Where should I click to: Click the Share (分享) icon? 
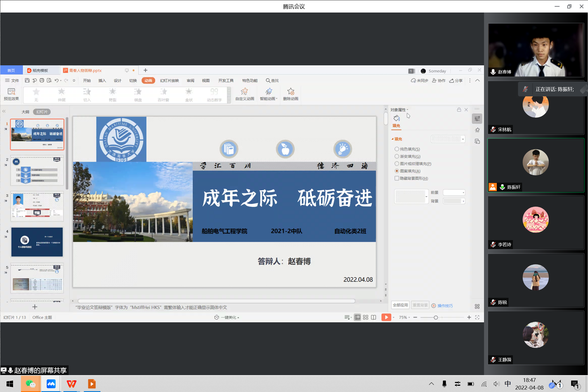(x=456, y=81)
